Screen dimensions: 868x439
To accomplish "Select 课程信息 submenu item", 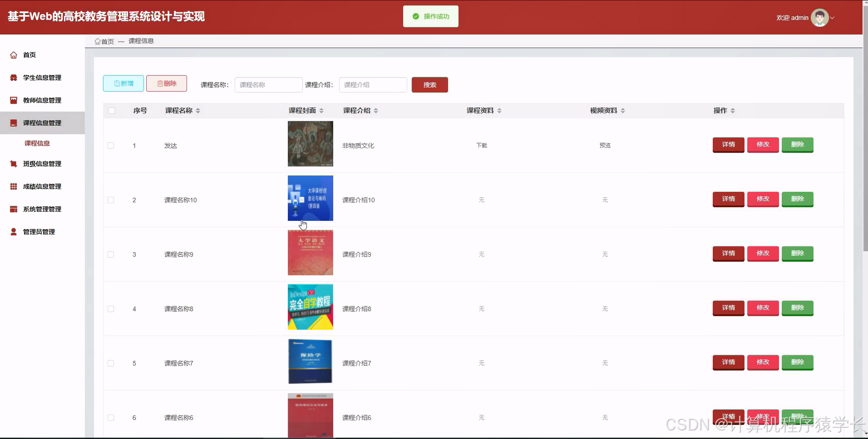I will 38,143.
